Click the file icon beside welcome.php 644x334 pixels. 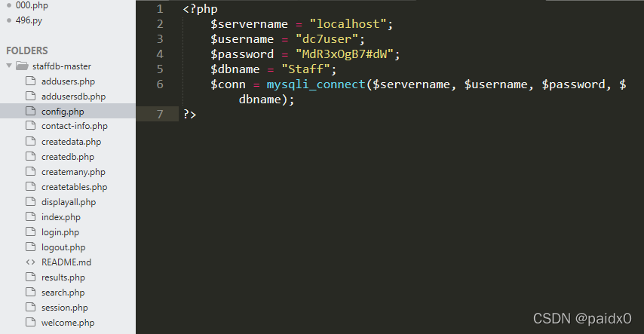click(30, 322)
